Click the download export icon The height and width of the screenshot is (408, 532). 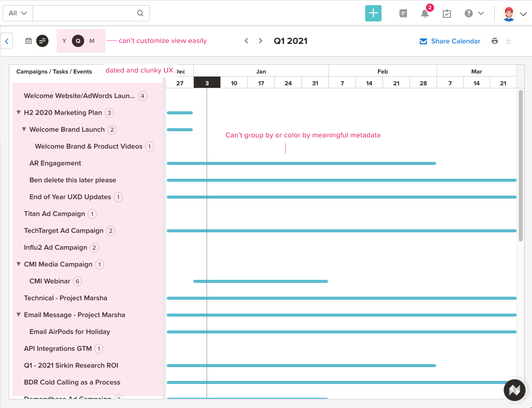pyautogui.click(x=508, y=41)
